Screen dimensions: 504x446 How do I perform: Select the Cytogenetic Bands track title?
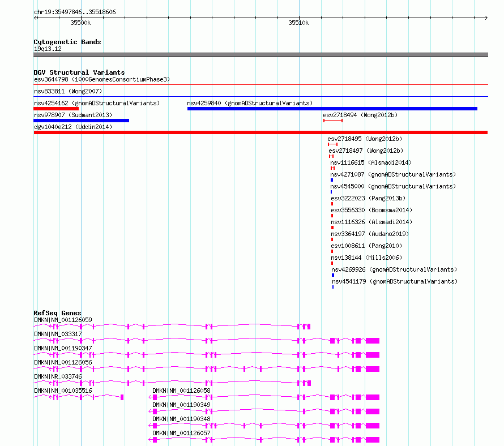pos(67,42)
